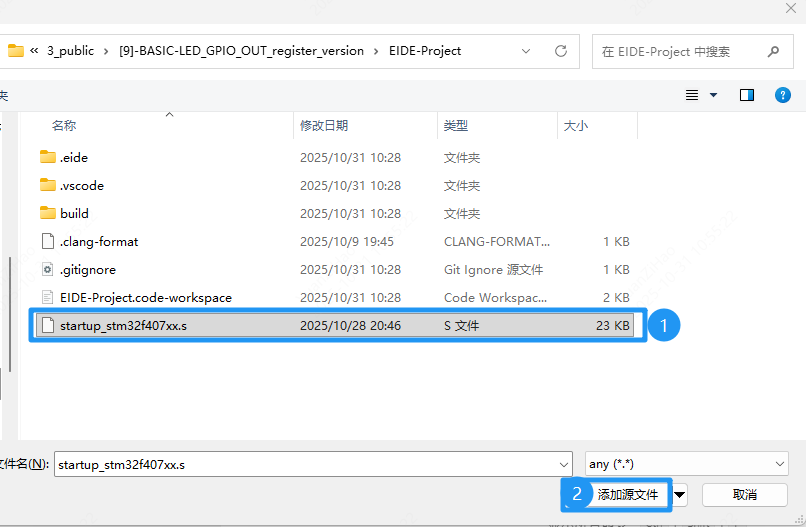Image resolution: width=806 pixels, height=527 pixels.
Task: Click the search magnifier icon
Action: (x=773, y=51)
